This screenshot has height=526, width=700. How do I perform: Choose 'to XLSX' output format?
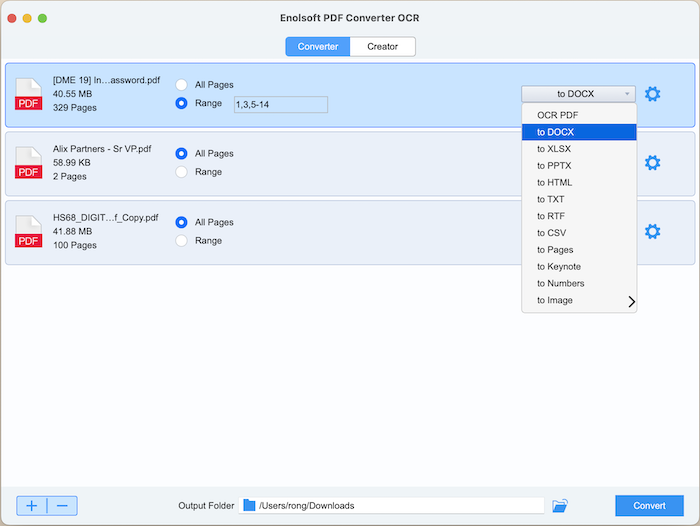[x=579, y=149]
